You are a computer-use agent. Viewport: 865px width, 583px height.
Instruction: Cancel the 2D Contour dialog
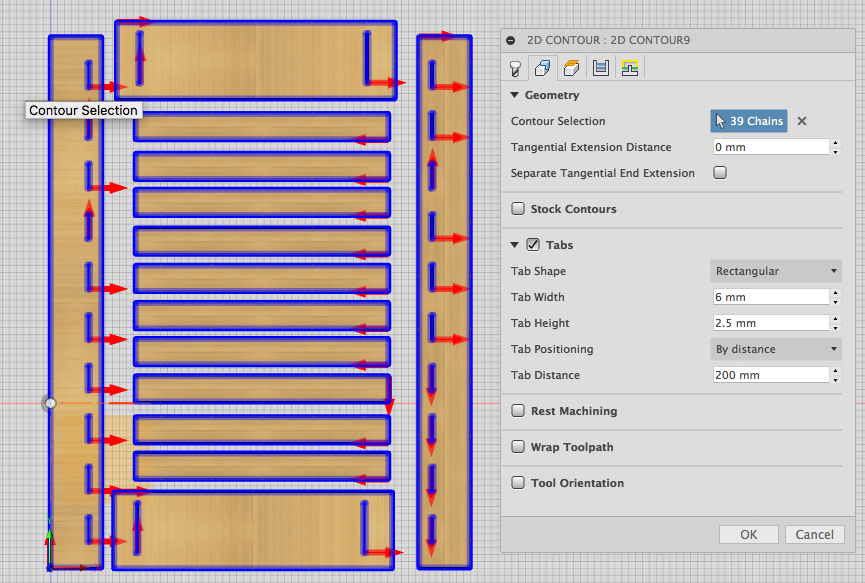point(814,534)
